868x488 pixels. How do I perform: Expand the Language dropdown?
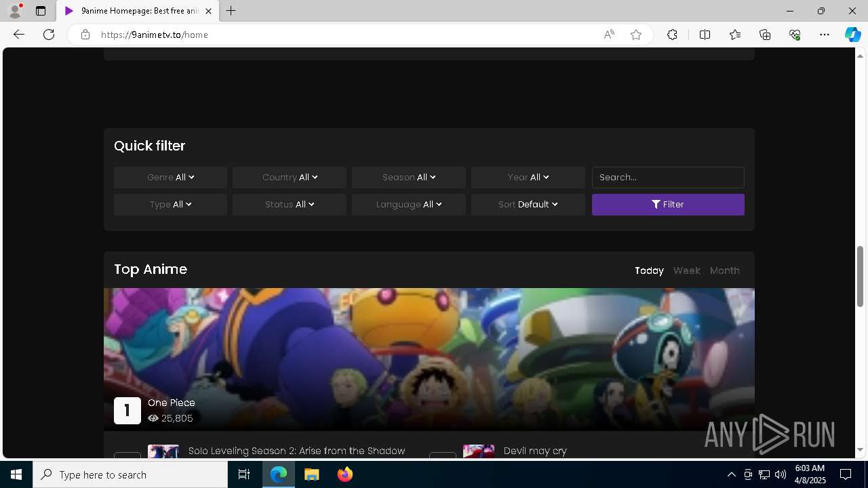(409, 205)
